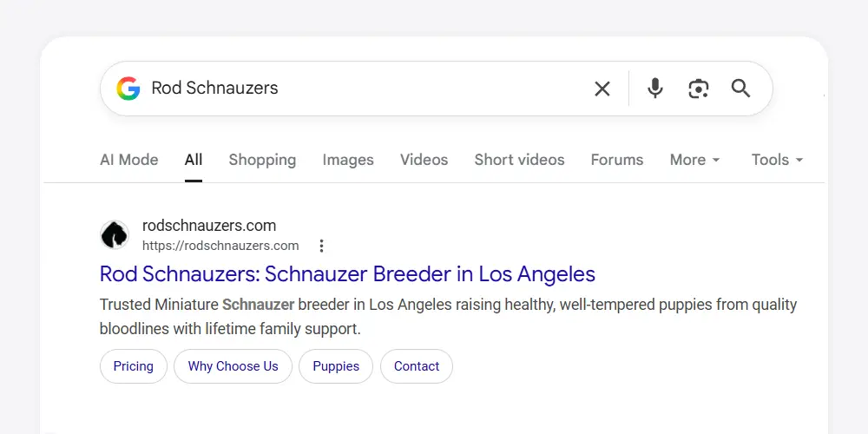868x434 pixels.
Task: Go to Short videos tab
Action: click(x=519, y=160)
